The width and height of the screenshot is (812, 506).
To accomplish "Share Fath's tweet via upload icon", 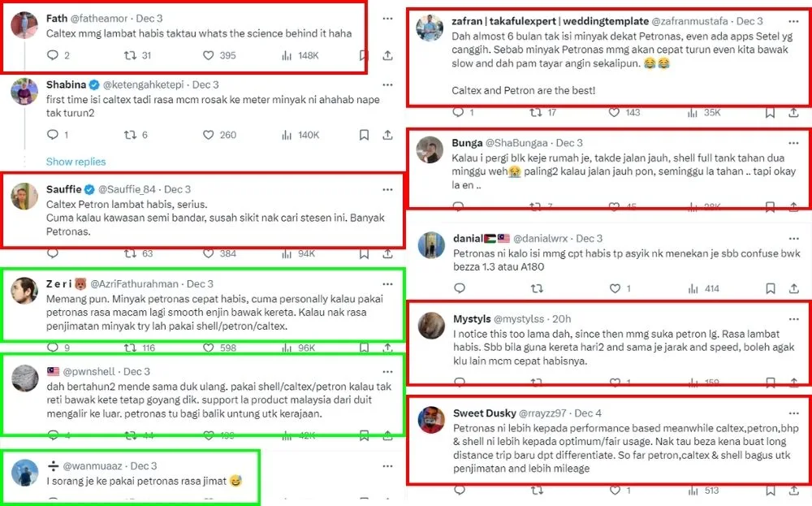I will point(387,55).
